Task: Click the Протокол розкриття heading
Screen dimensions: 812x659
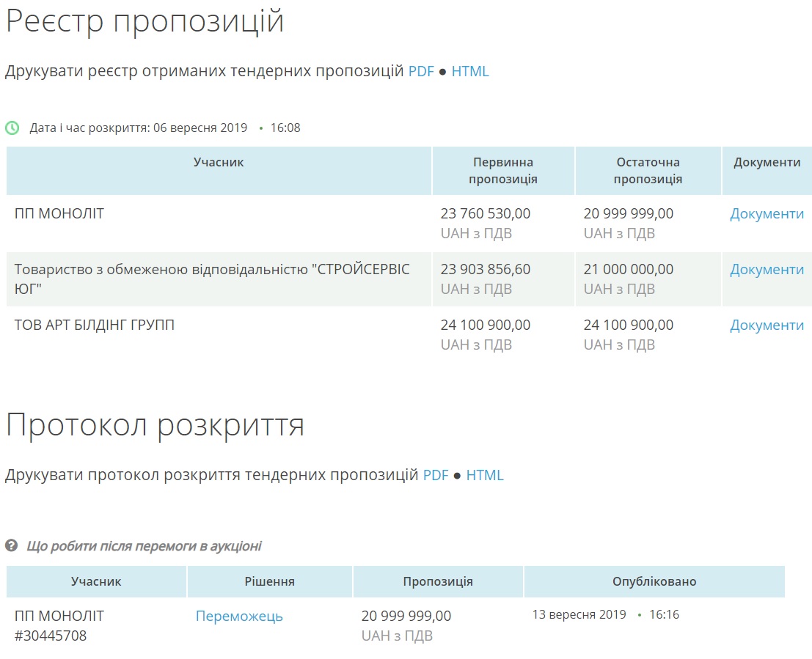Action: pos(155,426)
